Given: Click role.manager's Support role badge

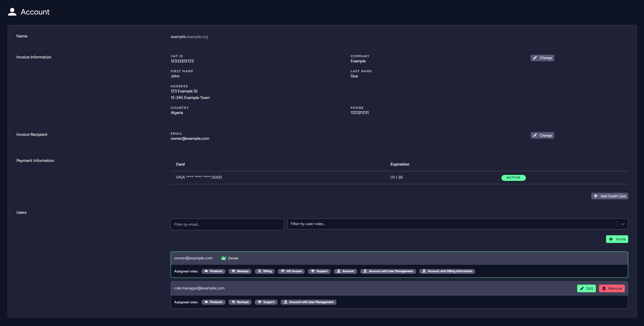Looking at the screenshot, I should pos(266,302).
